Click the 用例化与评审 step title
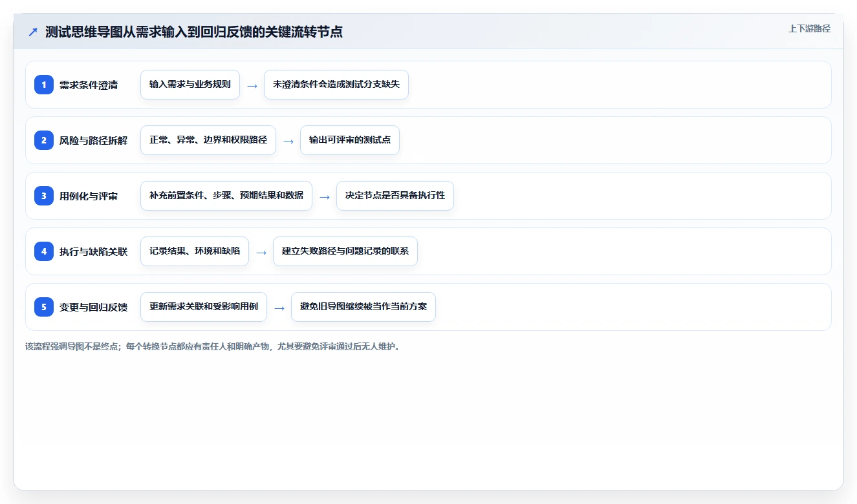 point(89,196)
